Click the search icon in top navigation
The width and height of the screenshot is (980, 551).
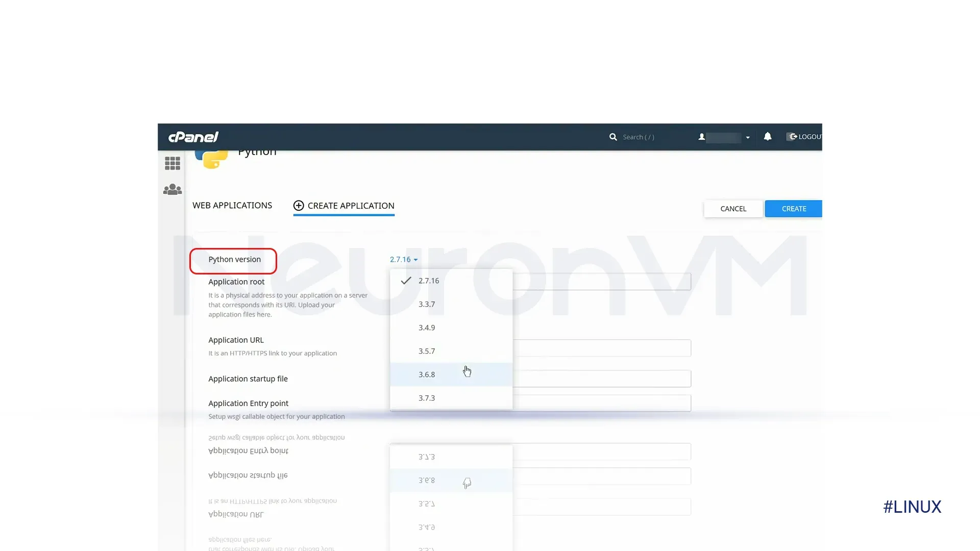(612, 137)
